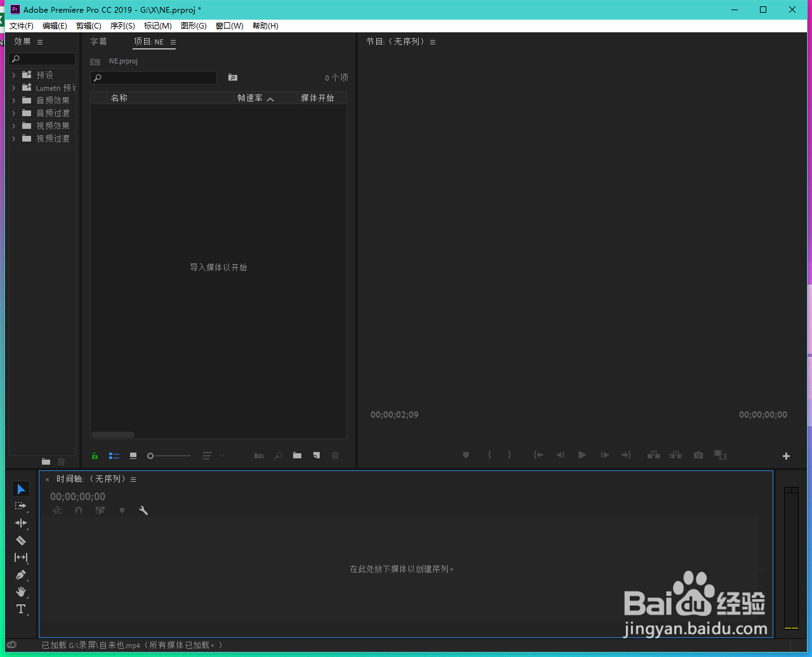This screenshot has height=657, width=812.
Task: Open the 标记(M) menu
Action: click(157, 26)
